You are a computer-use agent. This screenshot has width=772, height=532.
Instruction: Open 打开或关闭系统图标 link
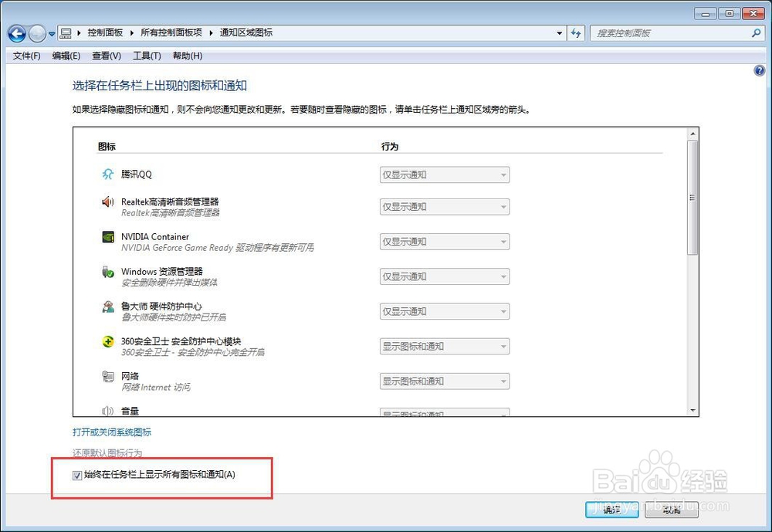pyautogui.click(x=112, y=432)
